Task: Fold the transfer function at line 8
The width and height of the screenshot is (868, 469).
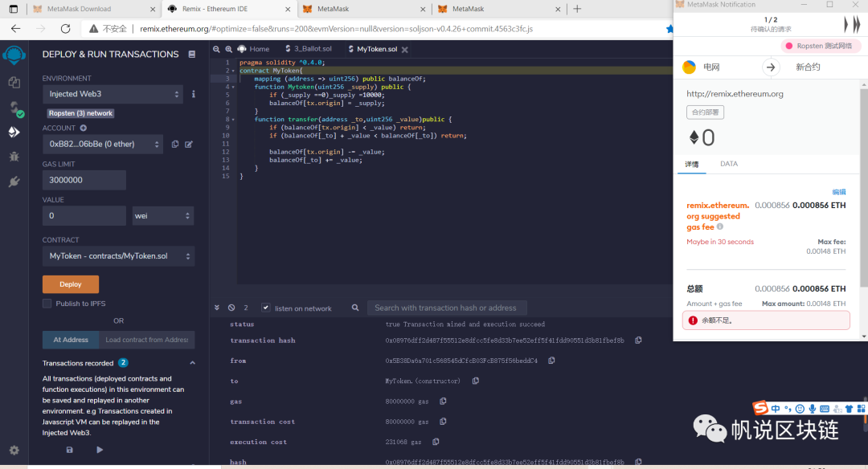Action: click(233, 120)
